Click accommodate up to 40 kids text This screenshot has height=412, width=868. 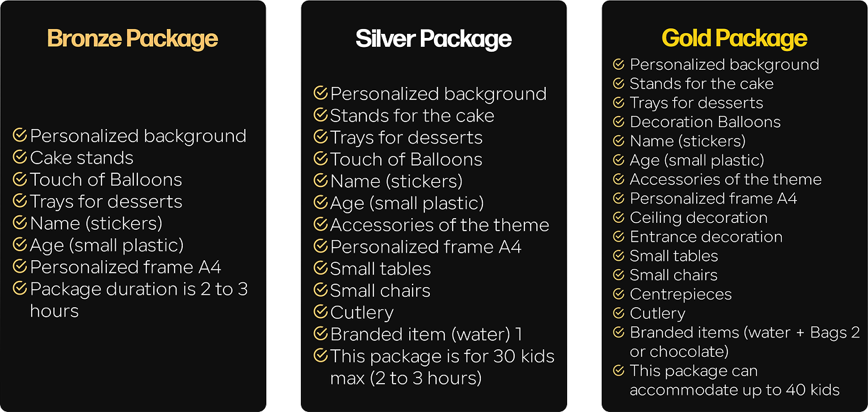(x=734, y=390)
